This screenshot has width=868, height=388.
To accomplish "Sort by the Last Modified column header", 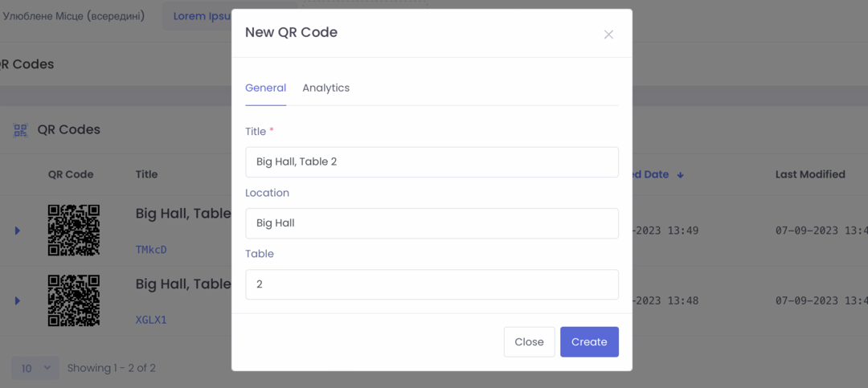I will [810, 174].
